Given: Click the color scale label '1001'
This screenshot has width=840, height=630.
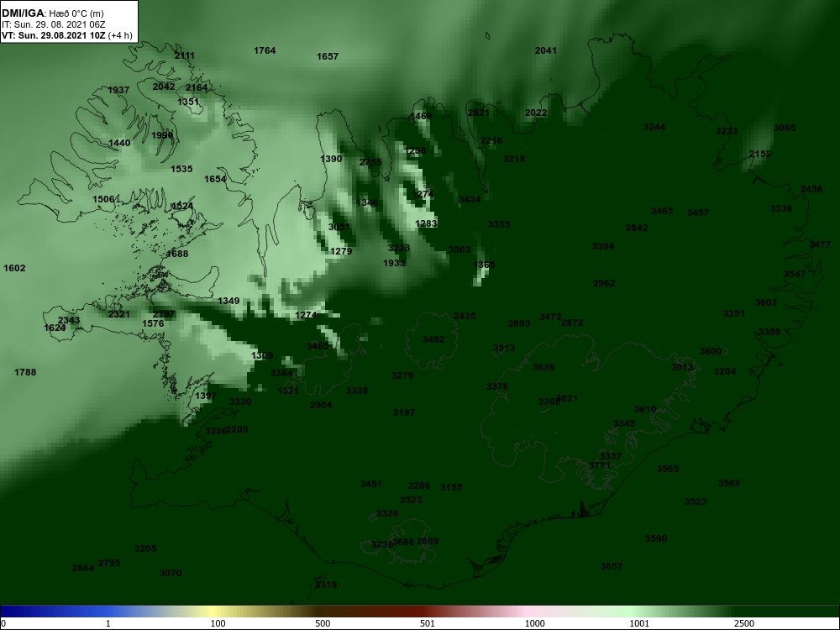Looking at the screenshot, I should [639, 623].
